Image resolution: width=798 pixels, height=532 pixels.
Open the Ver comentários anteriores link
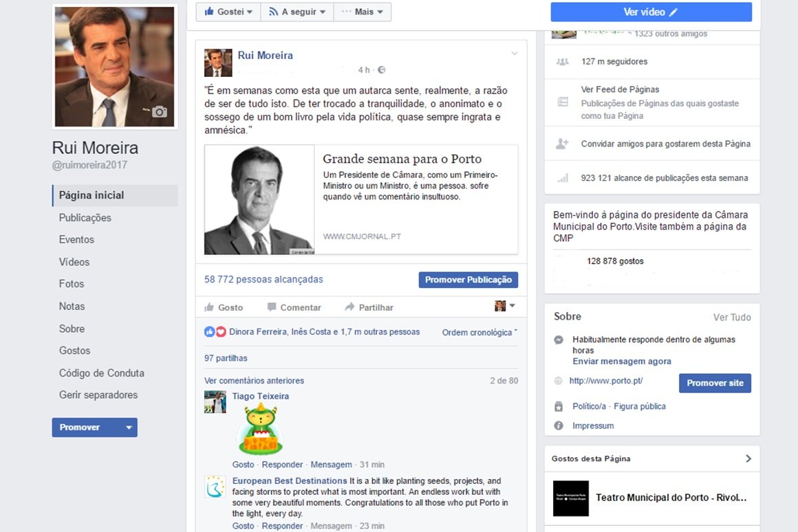tap(254, 381)
